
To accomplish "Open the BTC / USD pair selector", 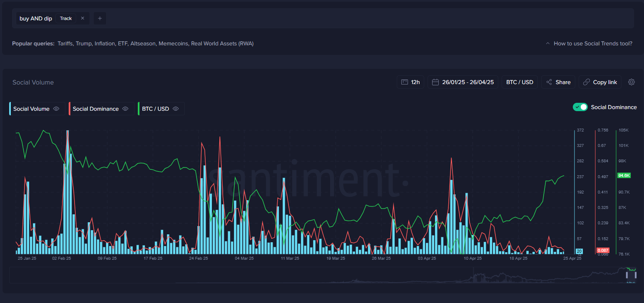I will tap(519, 82).
